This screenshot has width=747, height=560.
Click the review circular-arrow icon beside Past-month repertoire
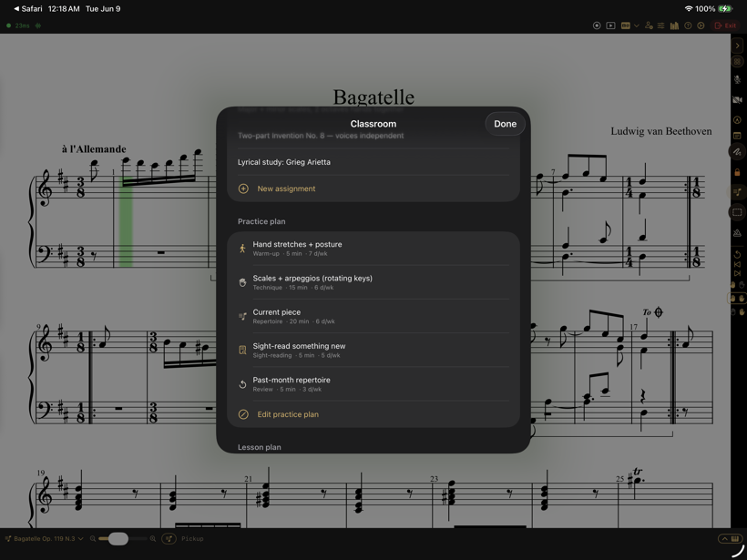242,384
